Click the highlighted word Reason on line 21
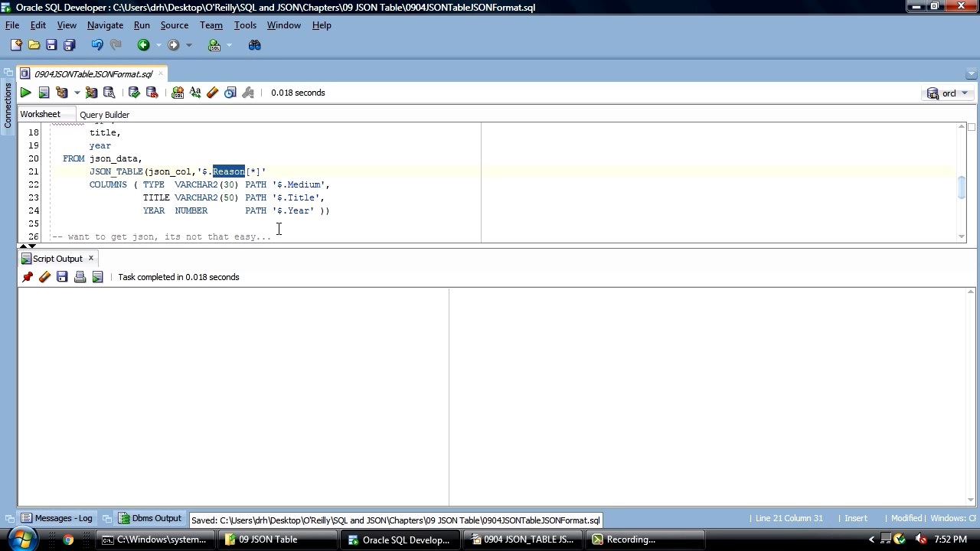 [228, 171]
